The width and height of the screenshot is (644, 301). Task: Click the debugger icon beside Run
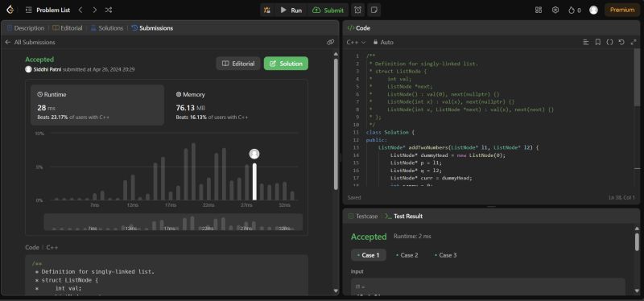(x=267, y=10)
